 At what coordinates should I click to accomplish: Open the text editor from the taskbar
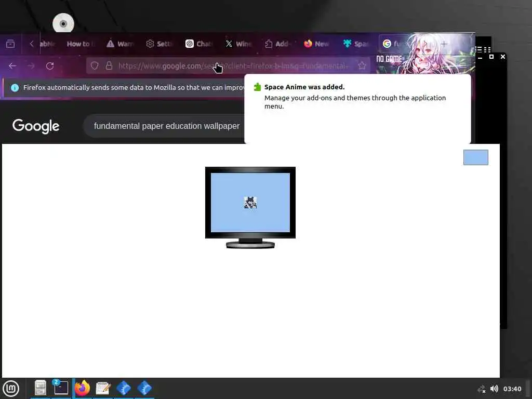(x=103, y=388)
